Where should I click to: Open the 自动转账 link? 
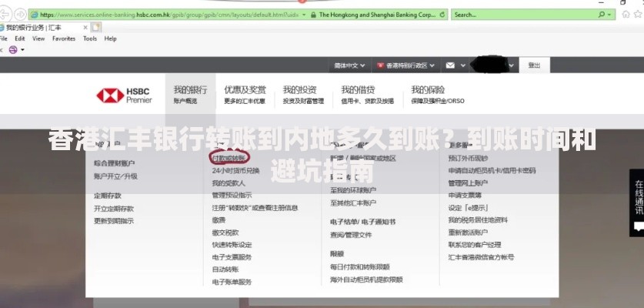(x=225, y=269)
